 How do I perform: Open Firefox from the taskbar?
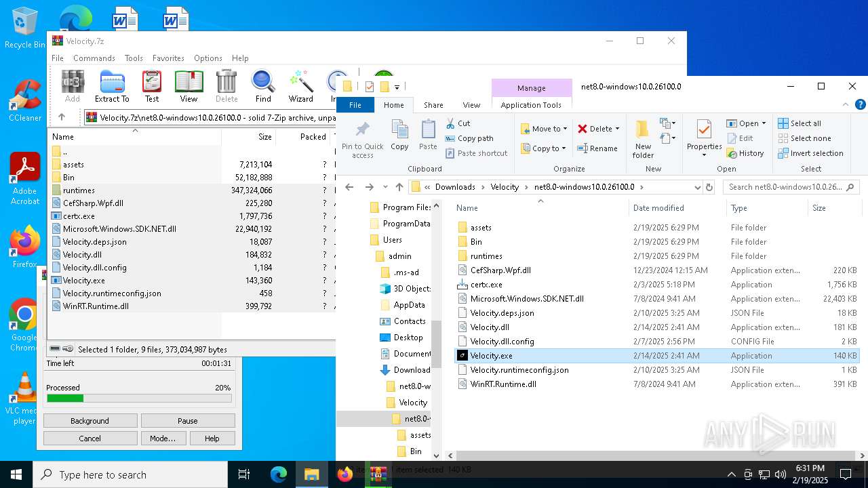pos(345,474)
